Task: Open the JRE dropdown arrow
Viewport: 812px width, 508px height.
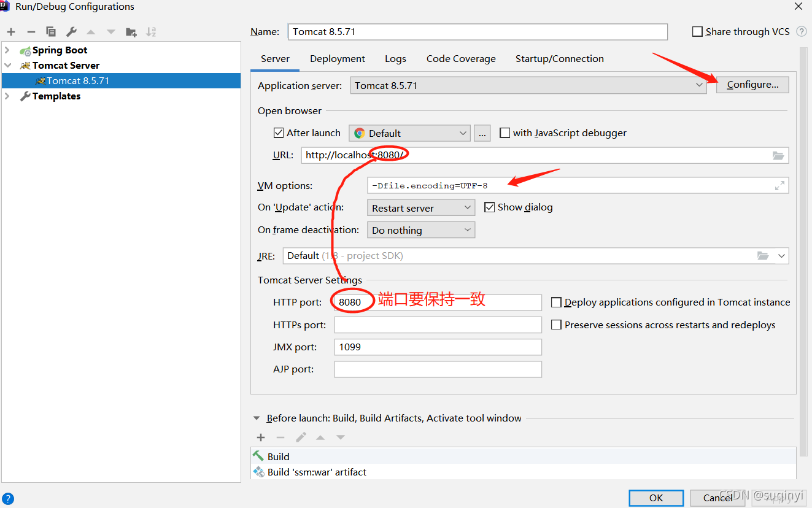Action: [x=781, y=255]
